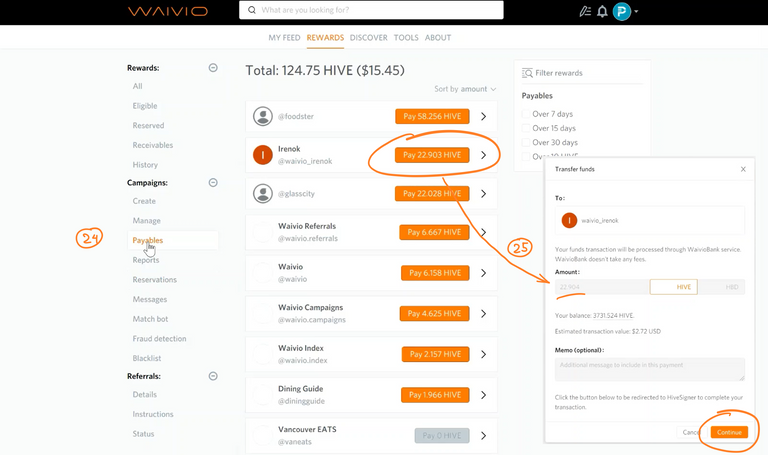Open the TOOLS tab
The image size is (768, 455).
coord(406,38)
